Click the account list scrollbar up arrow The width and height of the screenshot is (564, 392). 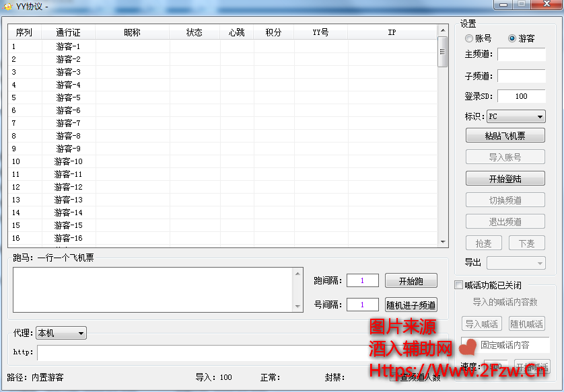pos(443,30)
